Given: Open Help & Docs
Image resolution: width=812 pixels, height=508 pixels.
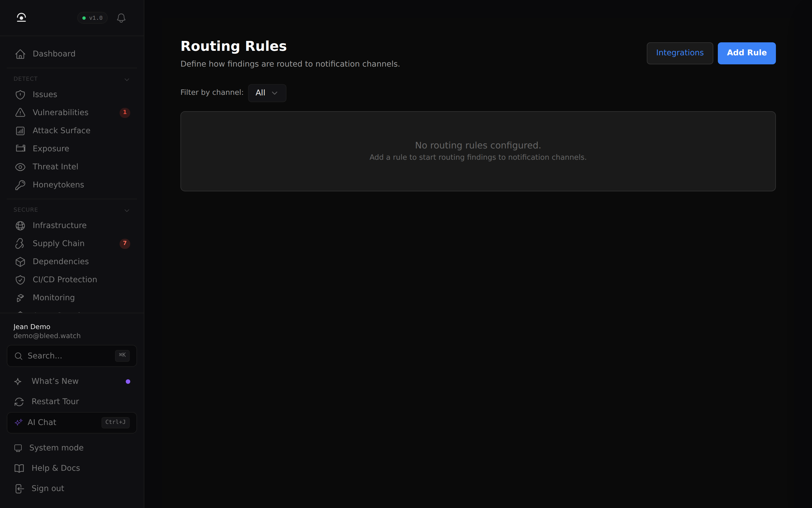Looking at the screenshot, I should tap(72, 468).
